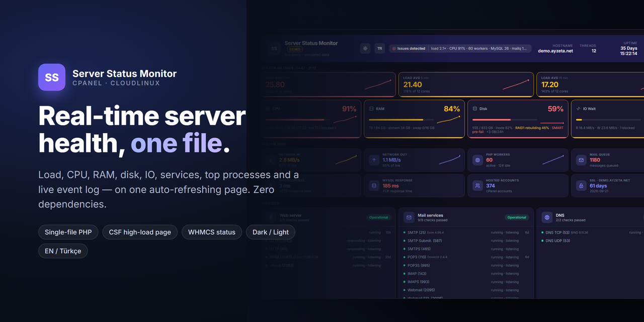Click the IO Wait pulse icon

(x=579, y=109)
